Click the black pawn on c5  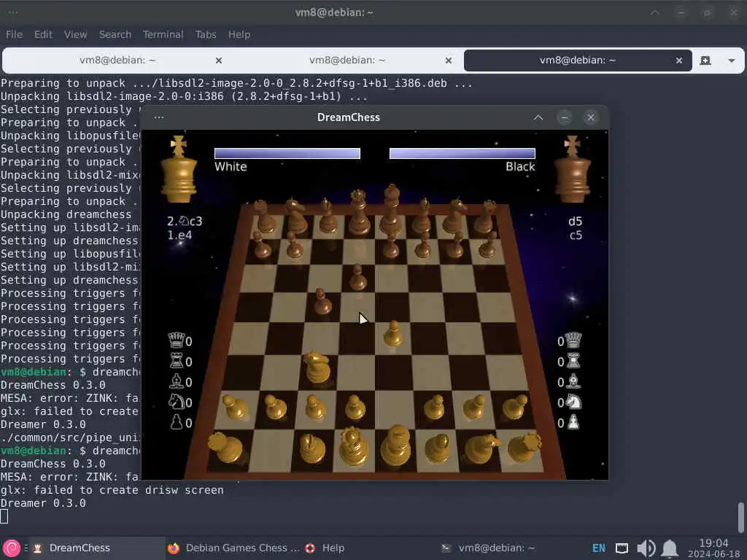[x=322, y=302]
